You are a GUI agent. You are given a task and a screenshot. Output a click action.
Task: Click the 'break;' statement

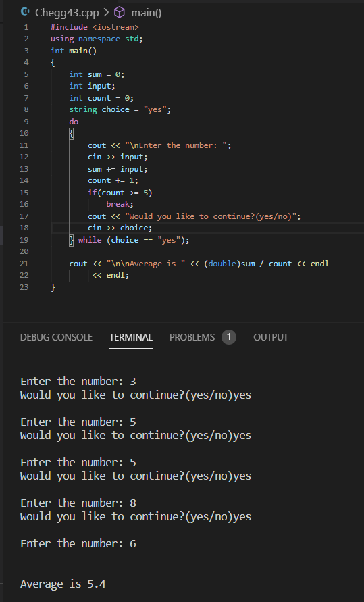120,204
